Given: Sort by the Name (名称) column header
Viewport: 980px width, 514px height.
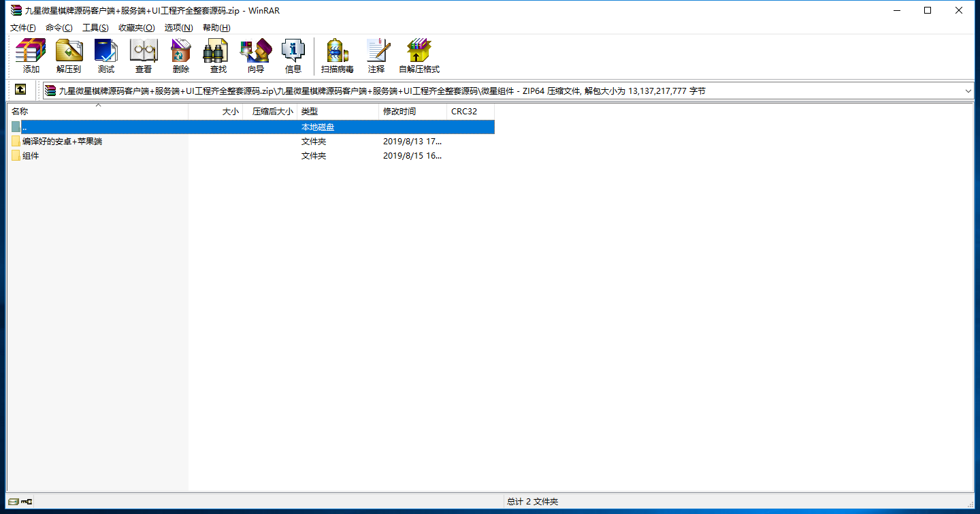Looking at the screenshot, I should 98,112.
